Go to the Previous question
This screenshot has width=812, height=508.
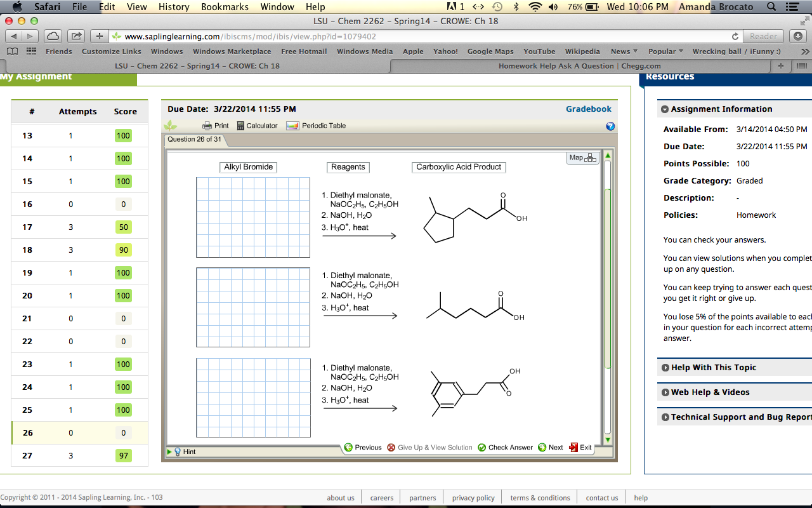363,448
